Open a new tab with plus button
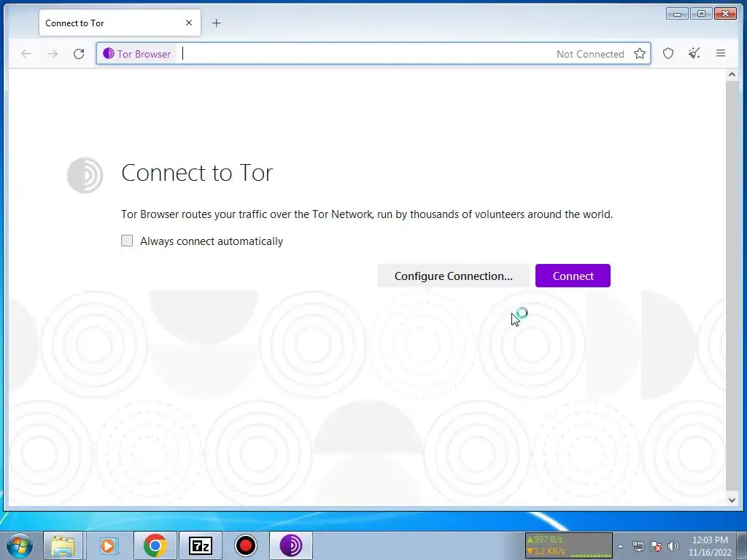 [216, 23]
